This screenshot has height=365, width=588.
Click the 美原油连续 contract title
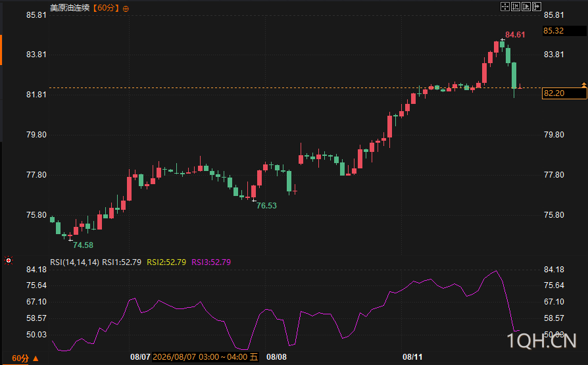pos(70,8)
